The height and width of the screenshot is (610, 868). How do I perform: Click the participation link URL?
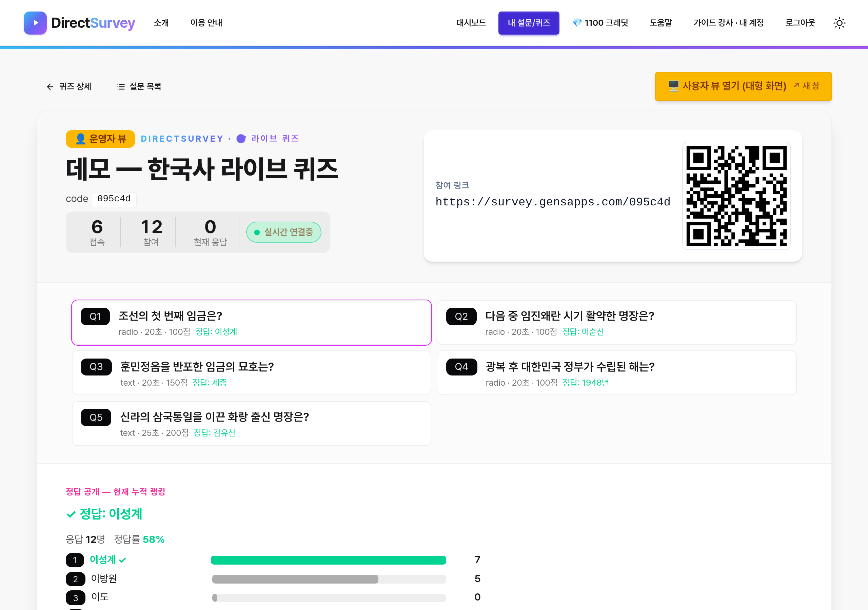tap(553, 201)
